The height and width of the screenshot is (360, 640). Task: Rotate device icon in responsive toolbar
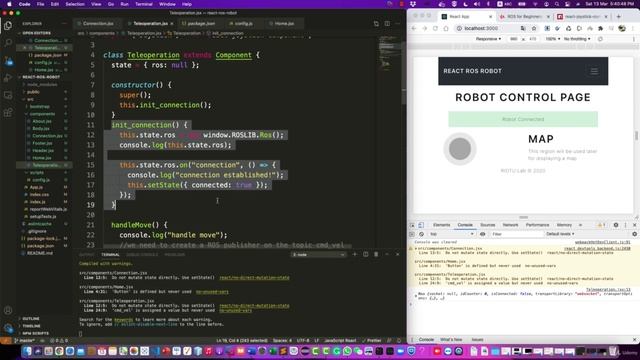(600, 39)
